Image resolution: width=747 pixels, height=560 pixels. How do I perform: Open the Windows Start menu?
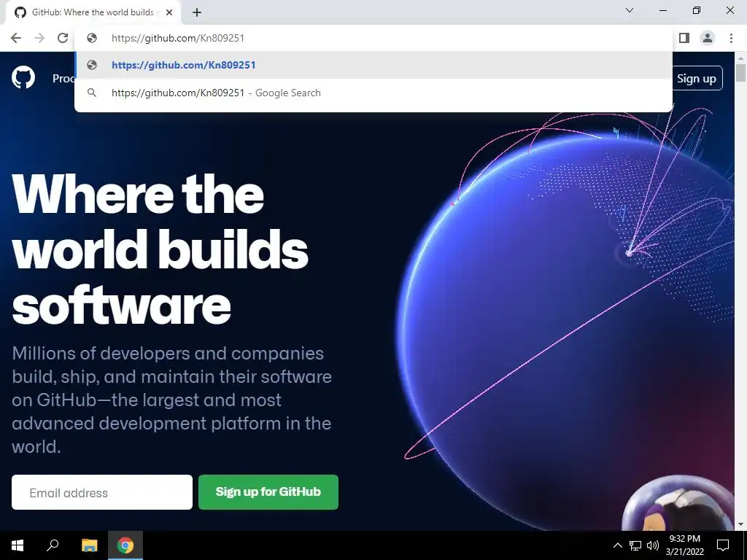point(18,545)
